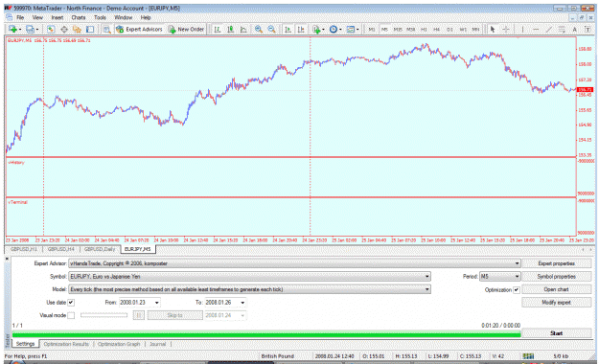Enable the Visual mode checkbox

71,315
